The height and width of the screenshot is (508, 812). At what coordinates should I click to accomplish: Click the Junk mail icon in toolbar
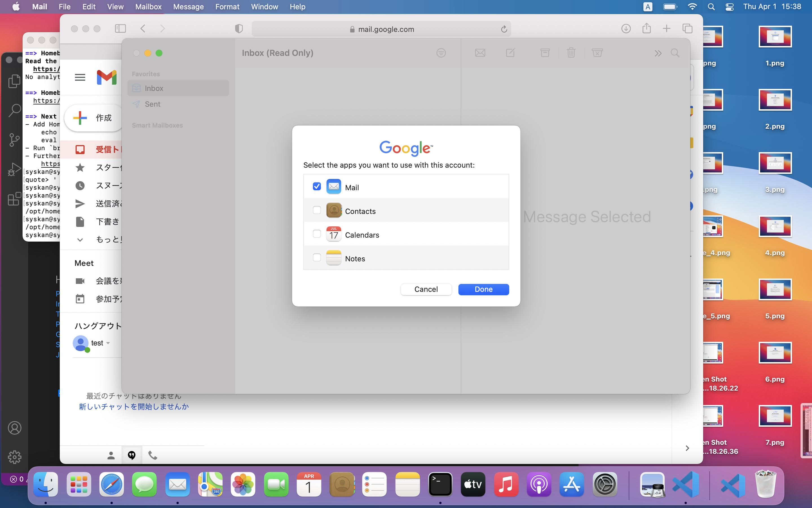pyautogui.click(x=597, y=53)
